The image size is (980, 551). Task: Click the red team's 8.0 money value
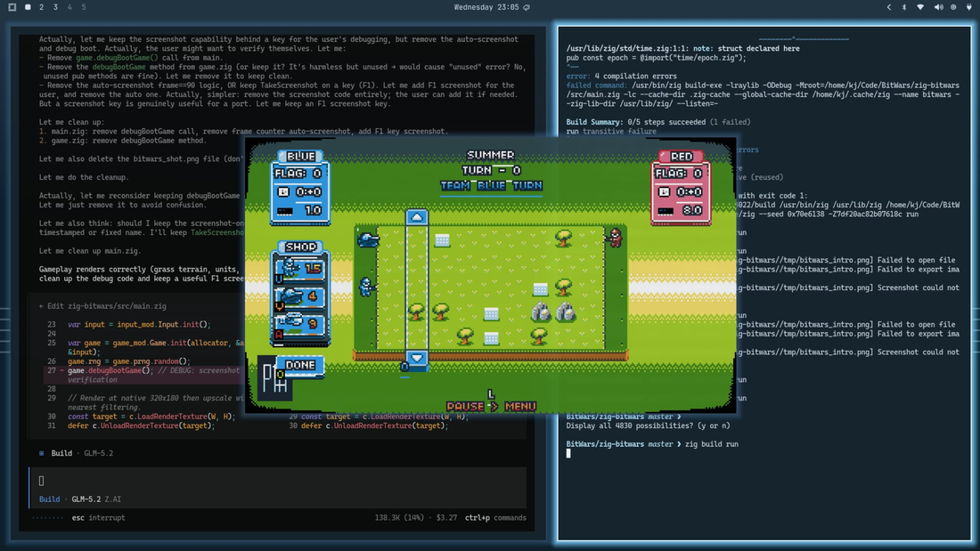pos(692,211)
